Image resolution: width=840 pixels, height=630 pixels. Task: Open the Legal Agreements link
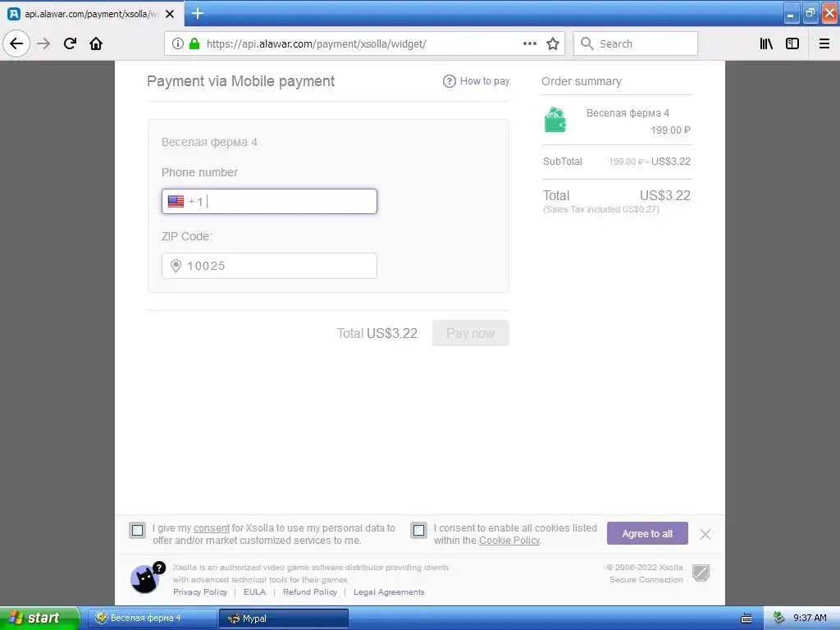388,592
